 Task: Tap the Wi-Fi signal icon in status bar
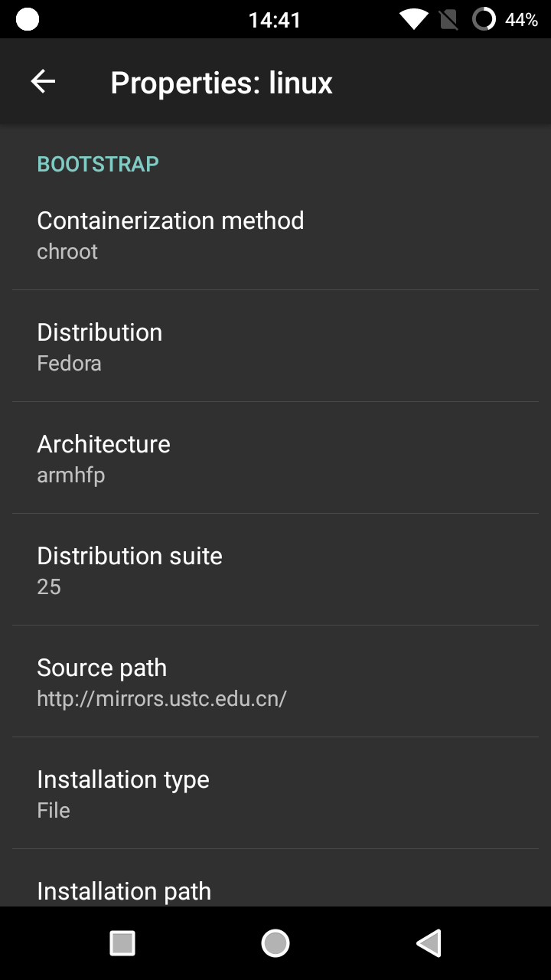[x=413, y=20]
